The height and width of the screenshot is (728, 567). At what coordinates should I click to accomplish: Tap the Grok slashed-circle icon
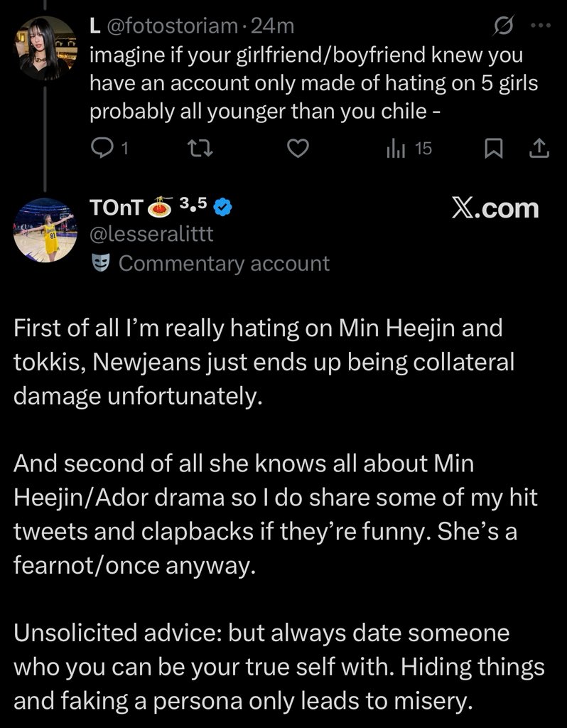504,26
